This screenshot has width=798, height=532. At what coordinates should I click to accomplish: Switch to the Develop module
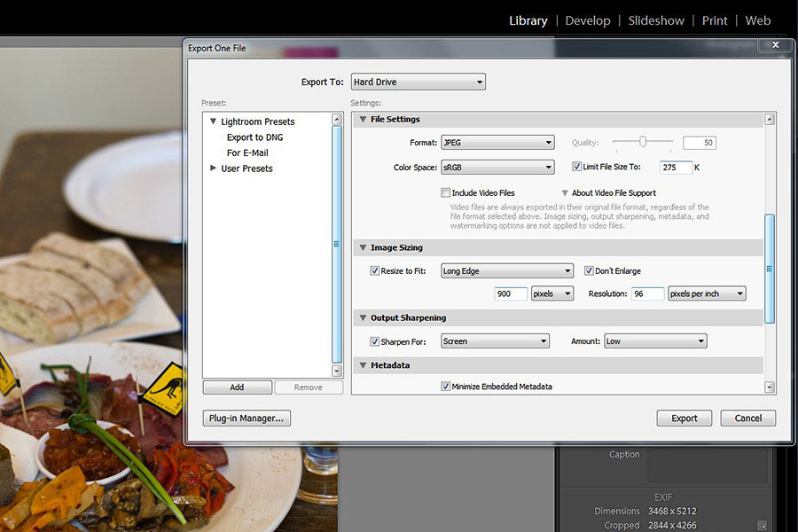point(588,20)
